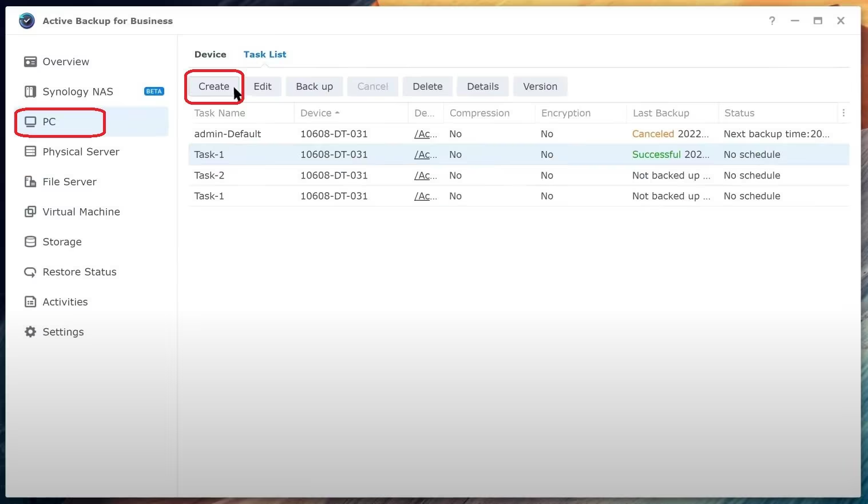This screenshot has width=868, height=504.
Task: Sort by the Task Name column header
Action: 241,113
